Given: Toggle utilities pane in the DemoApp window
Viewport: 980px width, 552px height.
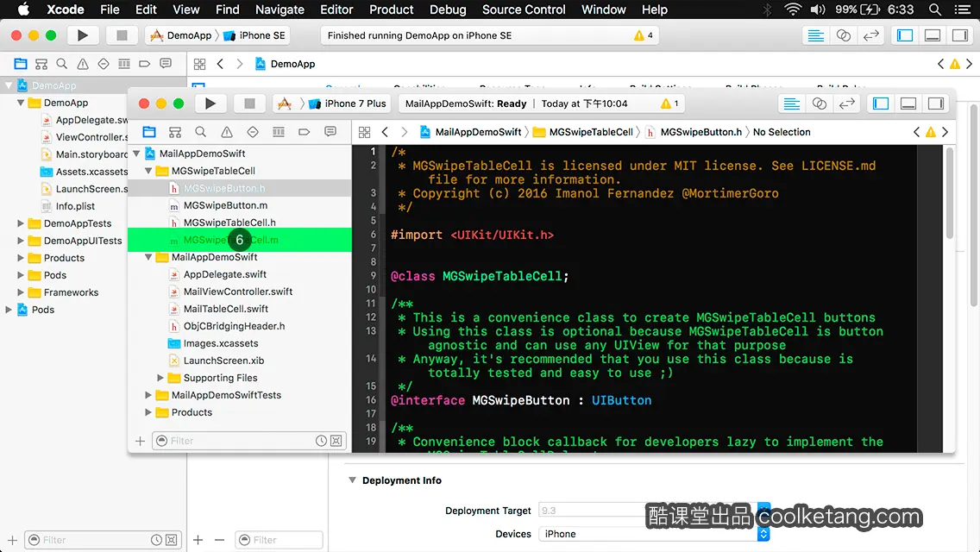Looking at the screenshot, I should click(960, 35).
